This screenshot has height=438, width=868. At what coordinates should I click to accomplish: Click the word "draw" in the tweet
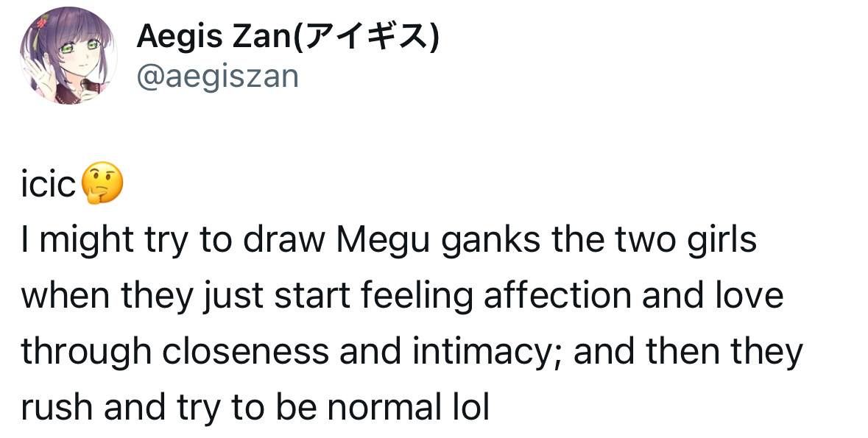pos(284,240)
